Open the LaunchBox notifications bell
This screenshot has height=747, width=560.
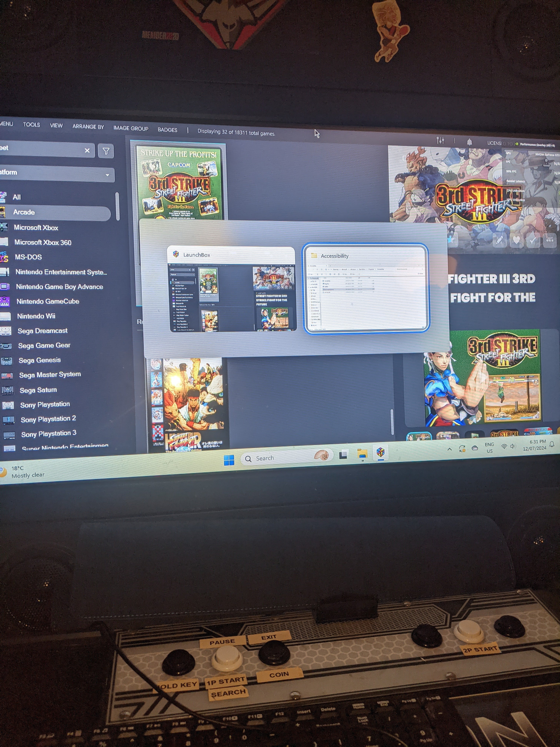pyautogui.click(x=469, y=142)
